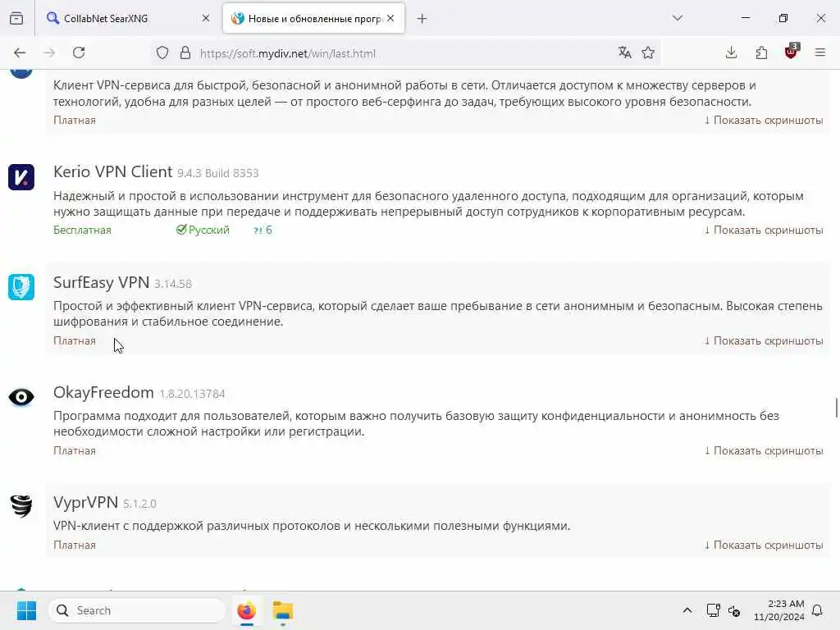
Task: Click the Windows taskbar Search box
Action: coord(137,610)
